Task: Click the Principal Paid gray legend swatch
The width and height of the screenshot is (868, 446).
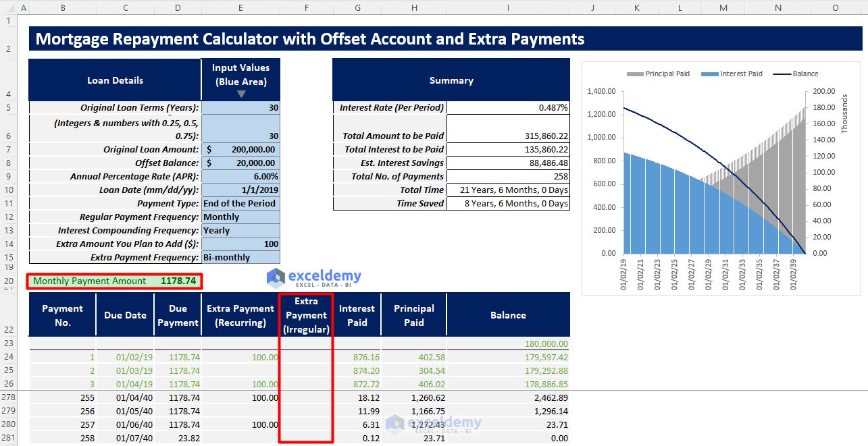Action: [x=635, y=74]
